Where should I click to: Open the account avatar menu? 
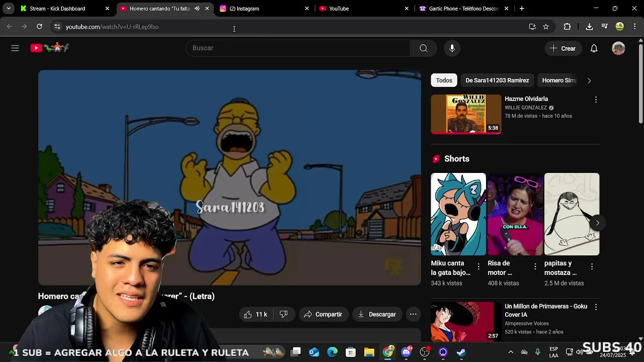[618, 48]
